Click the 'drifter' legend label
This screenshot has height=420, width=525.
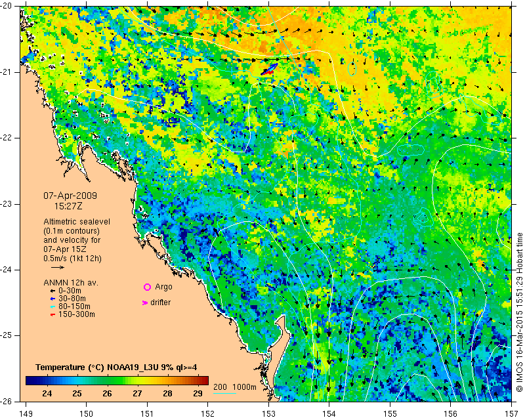point(160,303)
